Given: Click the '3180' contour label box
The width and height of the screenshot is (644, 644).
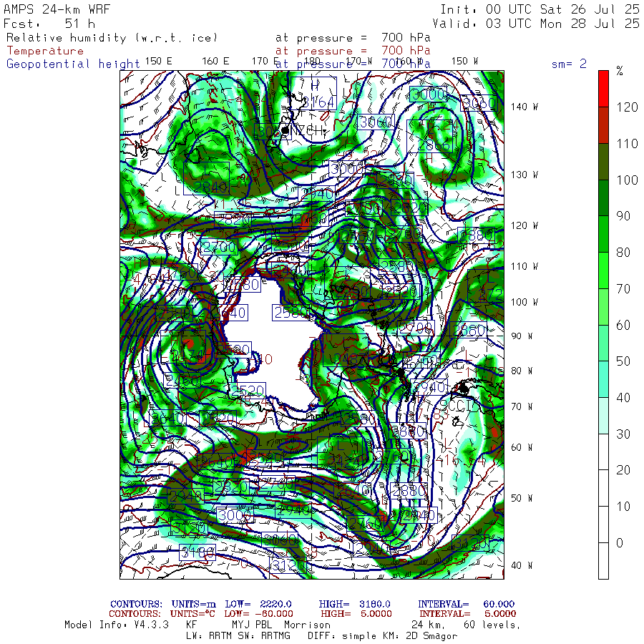Looking at the screenshot, I should pos(197,552).
